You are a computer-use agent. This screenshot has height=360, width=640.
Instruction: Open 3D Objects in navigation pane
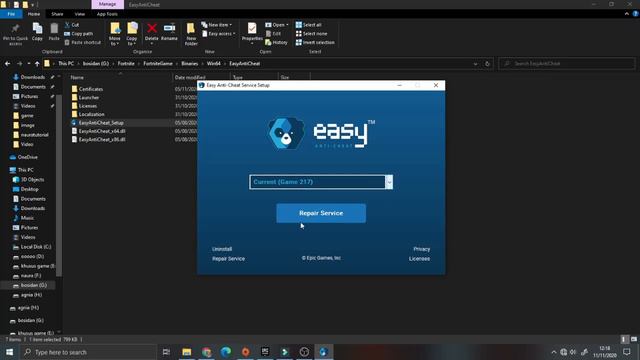[32, 180]
